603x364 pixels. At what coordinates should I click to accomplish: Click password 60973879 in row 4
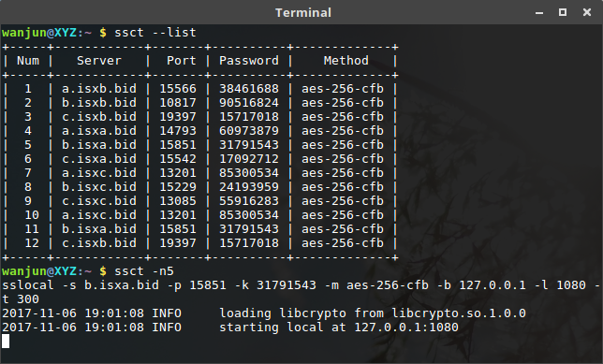click(x=249, y=131)
